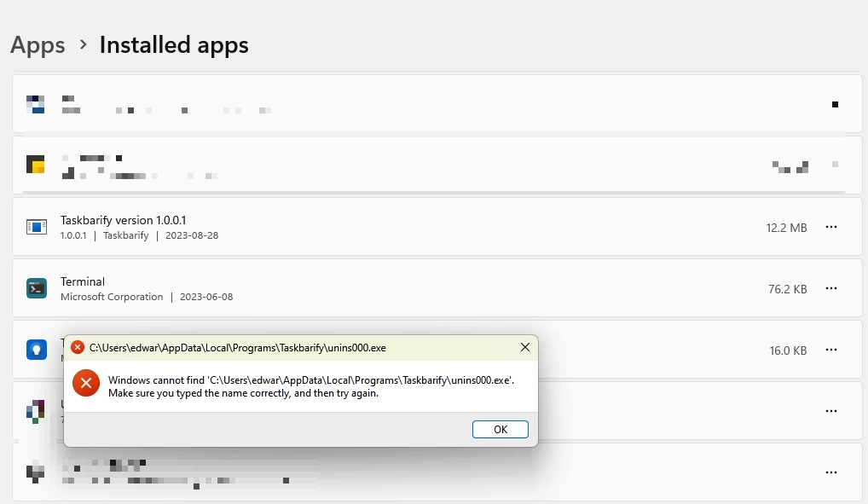Navigate back using the Apps breadcrumb
Screen dimensions: 868x504
coord(38,44)
